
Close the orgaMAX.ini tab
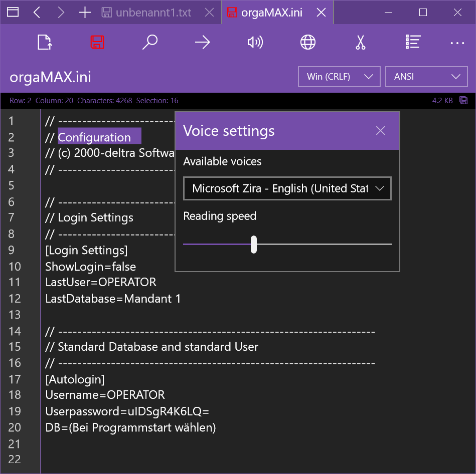(x=321, y=13)
